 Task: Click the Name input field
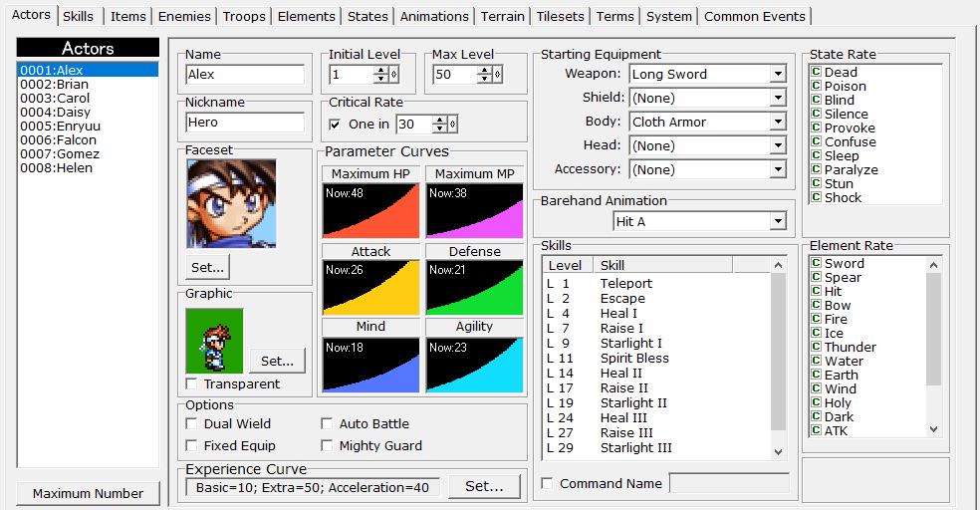245,75
